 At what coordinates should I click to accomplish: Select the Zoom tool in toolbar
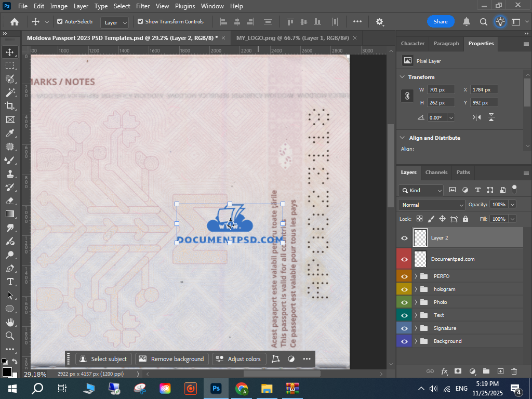tap(10, 336)
